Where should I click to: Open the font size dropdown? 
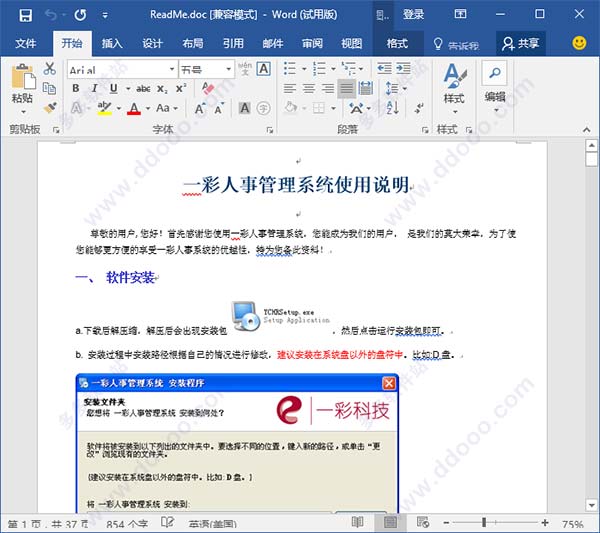pyautogui.click(x=228, y=69)
